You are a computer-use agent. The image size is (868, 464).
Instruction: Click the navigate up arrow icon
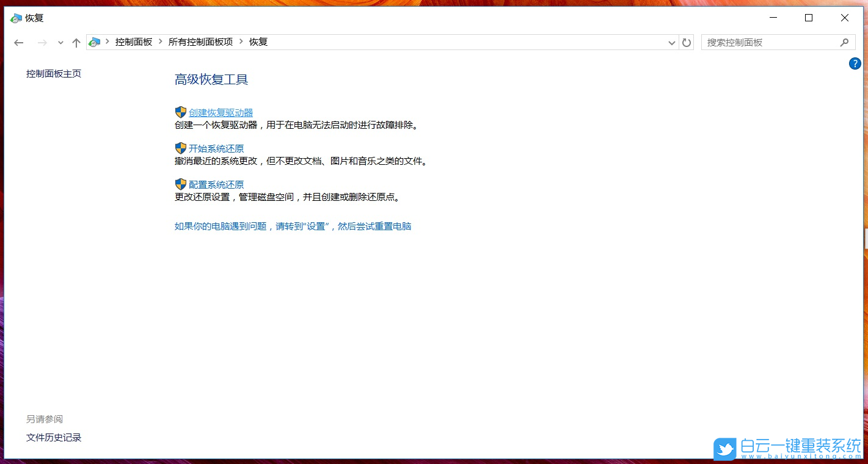coord(76,42)
